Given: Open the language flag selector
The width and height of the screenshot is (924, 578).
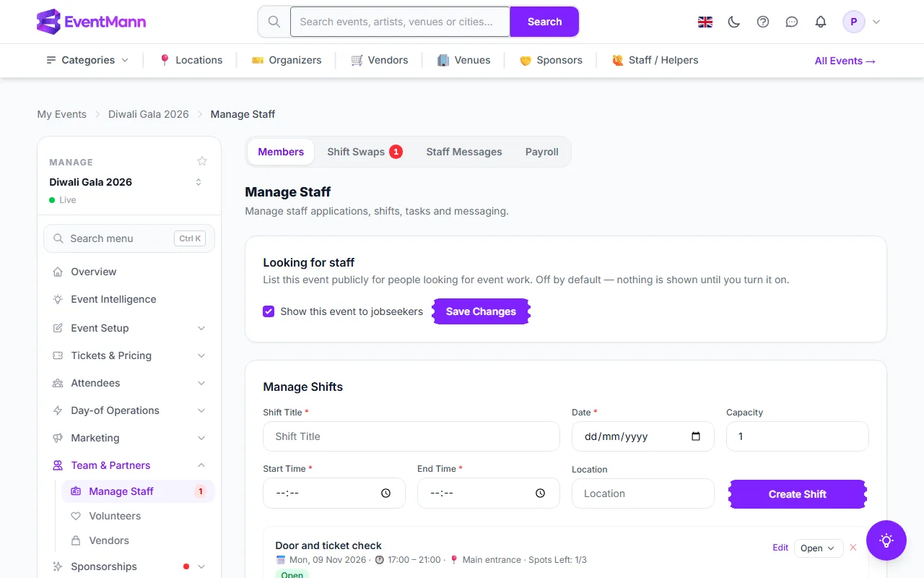Looking at the screenshot, I should (x=705, y=22).
